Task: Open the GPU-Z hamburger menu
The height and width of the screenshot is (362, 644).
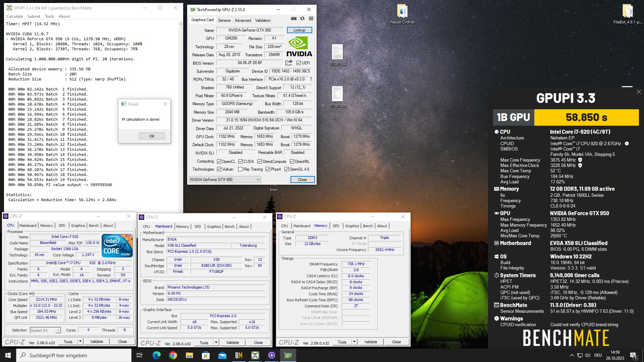Action: [x=311, y=19]
